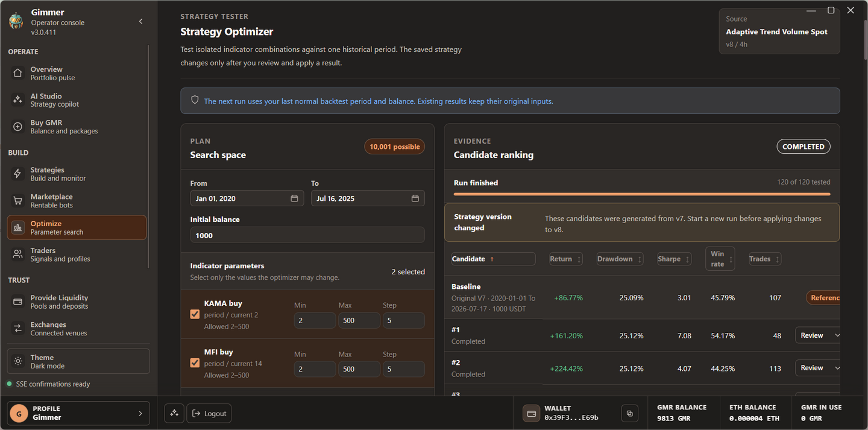Click the SSE confirmations ready status
The width and height of the screenshot is (868, 430).
pos(49,384)
